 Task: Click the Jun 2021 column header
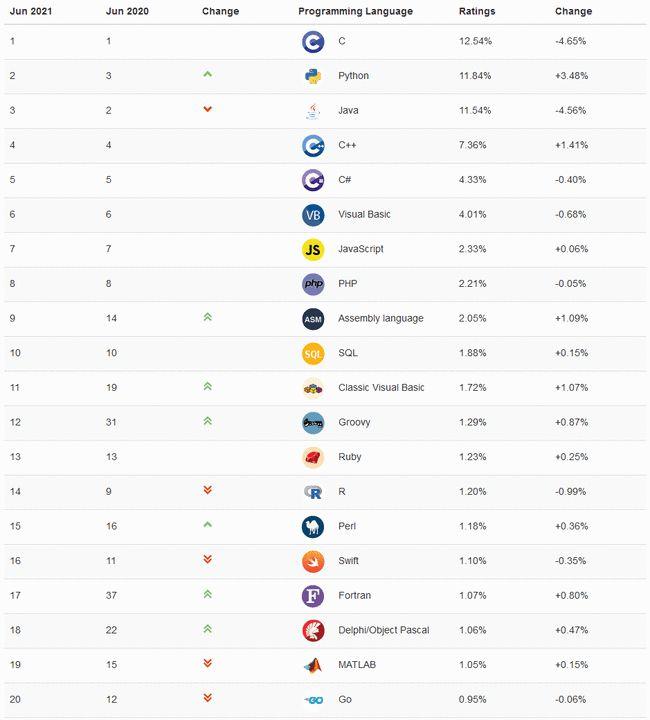tap(30, 12)
